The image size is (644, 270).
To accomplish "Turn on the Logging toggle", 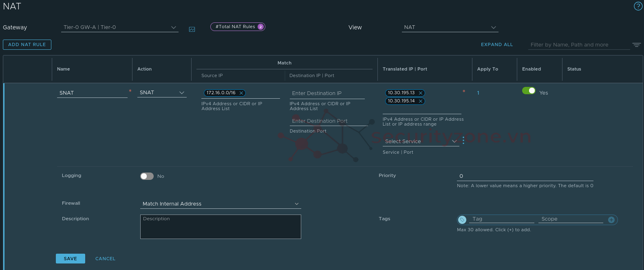I will 147,176.
